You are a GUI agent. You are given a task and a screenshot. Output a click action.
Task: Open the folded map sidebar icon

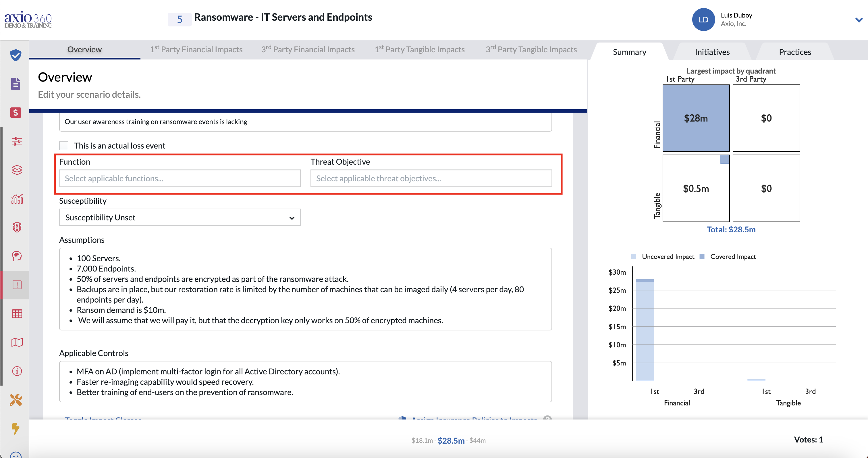[x=17, y=342]
